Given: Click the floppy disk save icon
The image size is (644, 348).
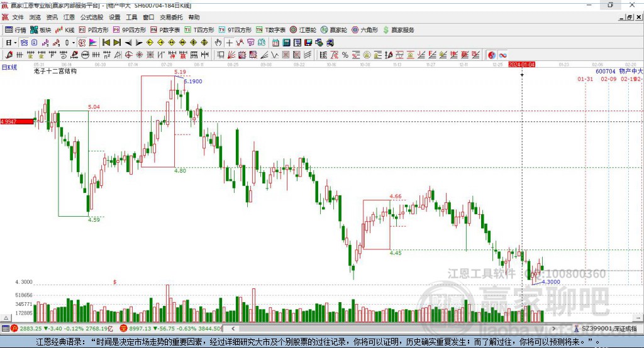Looking at the screenshot, I should (308, 43).
